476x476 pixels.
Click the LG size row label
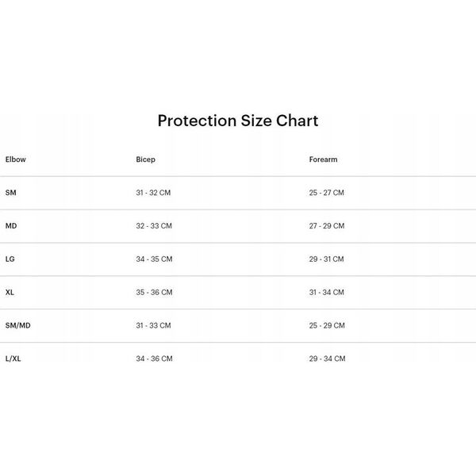click(10, 259)
